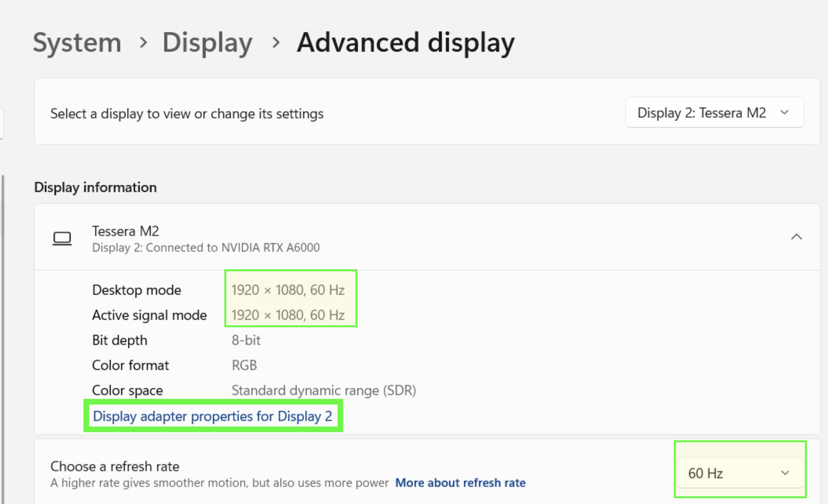Click the Connected to NVIDIA RTX A6000 subtitle

click(x=206, y=248)
